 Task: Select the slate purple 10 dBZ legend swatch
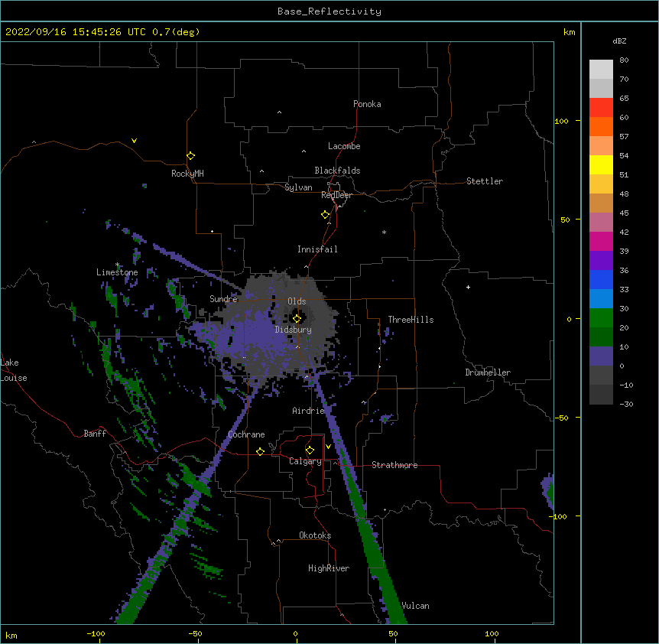click(x=601, y=356)
